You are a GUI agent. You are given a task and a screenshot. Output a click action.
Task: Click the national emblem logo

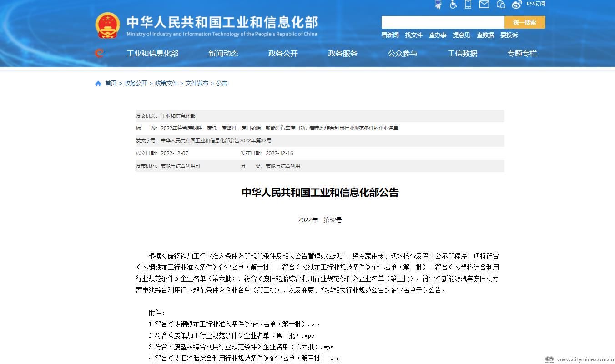(107, 25)
